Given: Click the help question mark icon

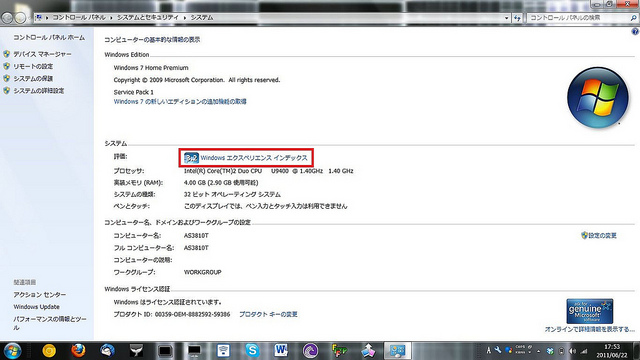Looking at the screenshot, I should coord(635,31).
